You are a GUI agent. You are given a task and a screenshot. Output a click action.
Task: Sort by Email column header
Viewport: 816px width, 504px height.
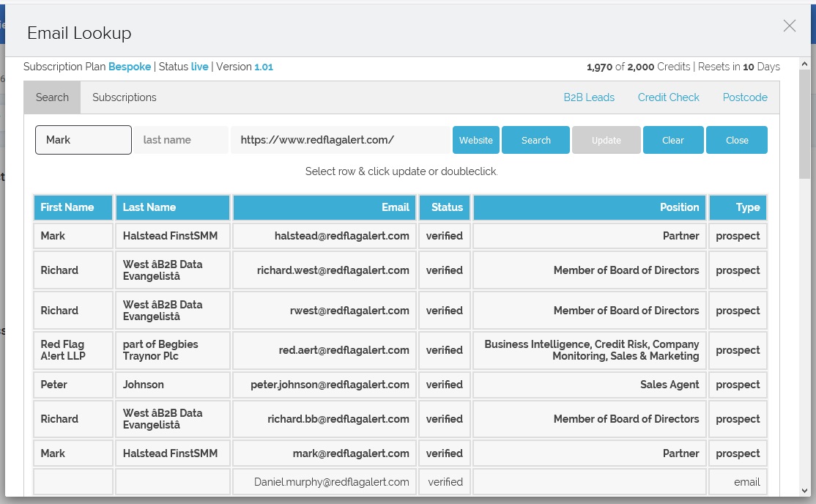click(x=324, y=207)
